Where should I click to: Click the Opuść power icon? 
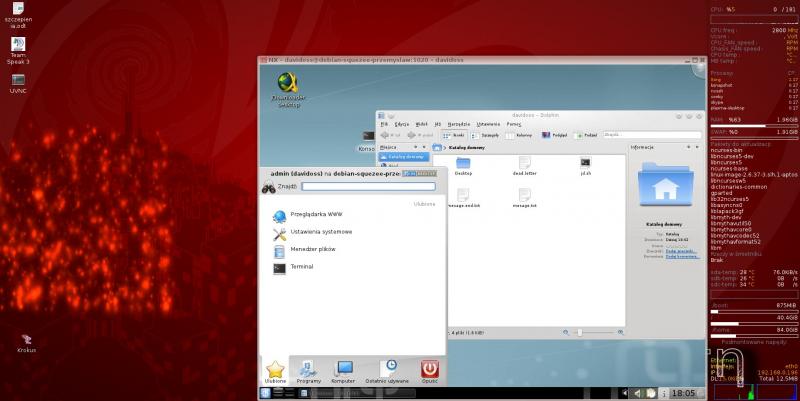429,372
